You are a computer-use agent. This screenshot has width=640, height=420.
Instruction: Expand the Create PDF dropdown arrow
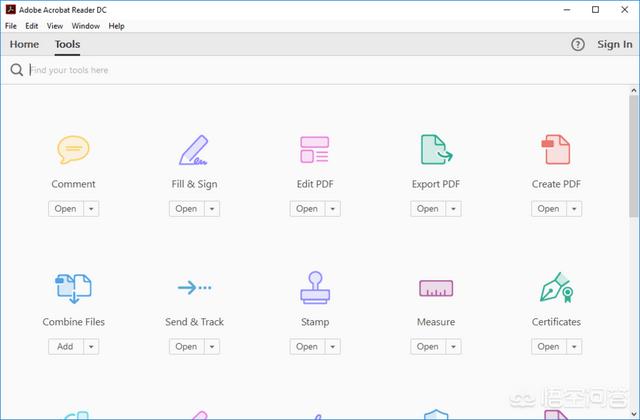[574, 209]
